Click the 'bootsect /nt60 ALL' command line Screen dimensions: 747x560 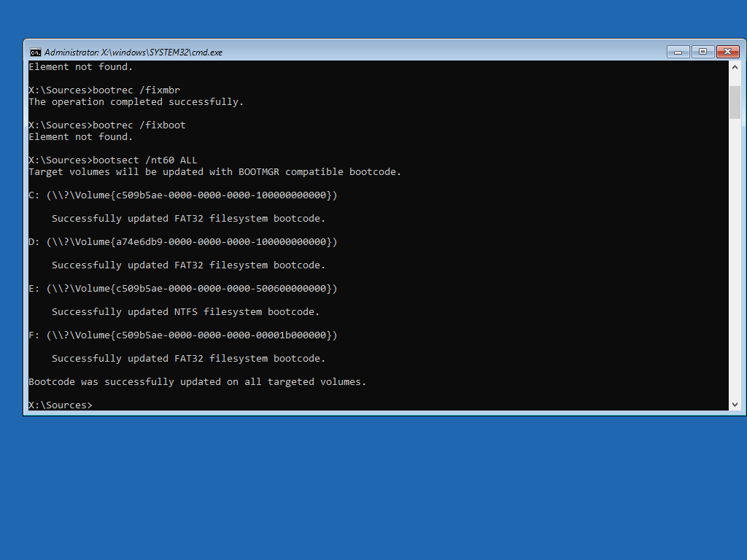[x=113, y=160]
